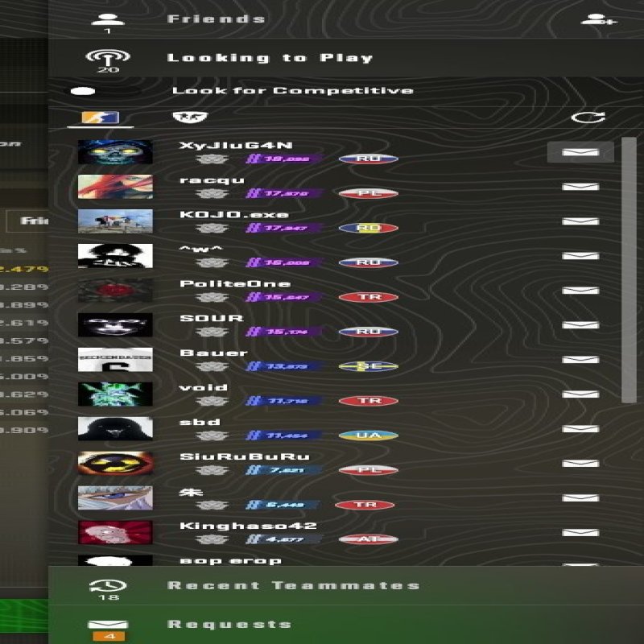
Task: Refresh the Looking to Play list
Action: coord(588,118)
